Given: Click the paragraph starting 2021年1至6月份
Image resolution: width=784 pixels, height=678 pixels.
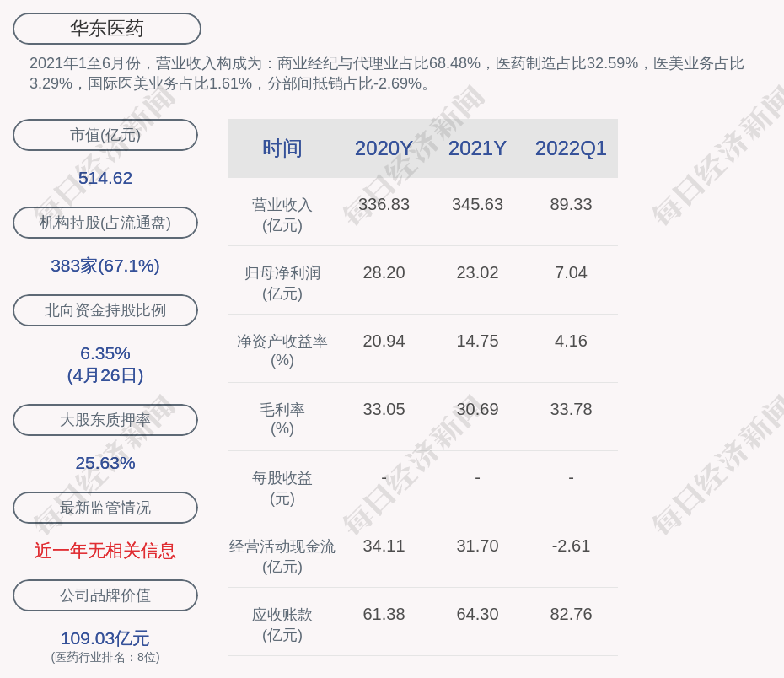Looking at the screenshot, I should (x=386, y=73).
